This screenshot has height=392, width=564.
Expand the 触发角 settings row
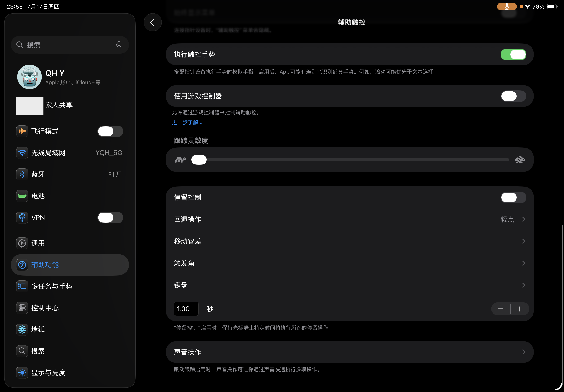pyautogui.click(x=349, y=263)
